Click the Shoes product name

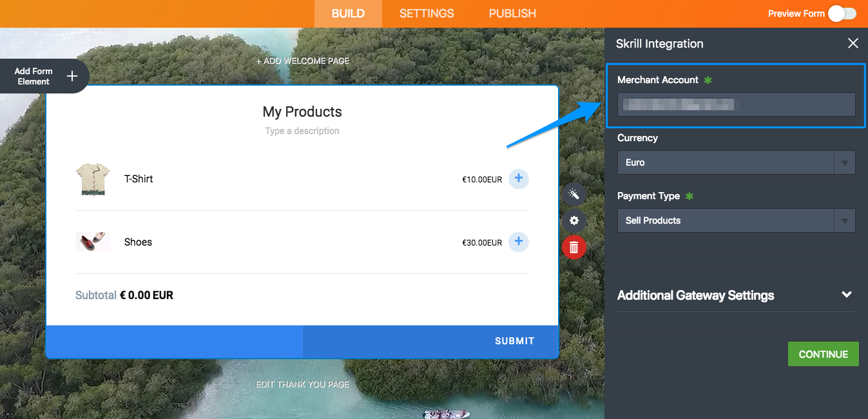(x=138, y=242)
